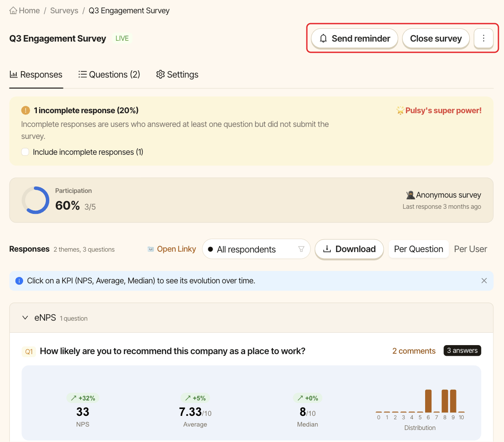Switch to the Questions (2) tab

109,75
